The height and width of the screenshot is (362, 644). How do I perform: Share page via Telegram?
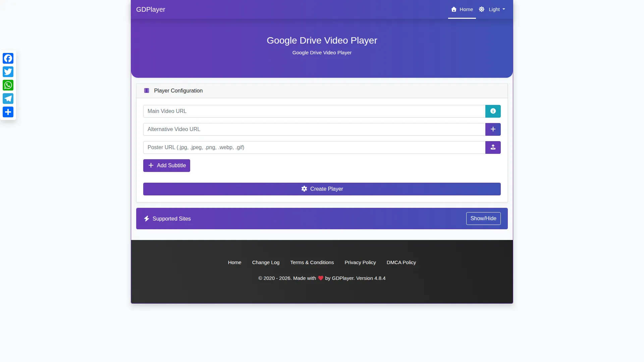pyautogui.click(x=8, y=99)
